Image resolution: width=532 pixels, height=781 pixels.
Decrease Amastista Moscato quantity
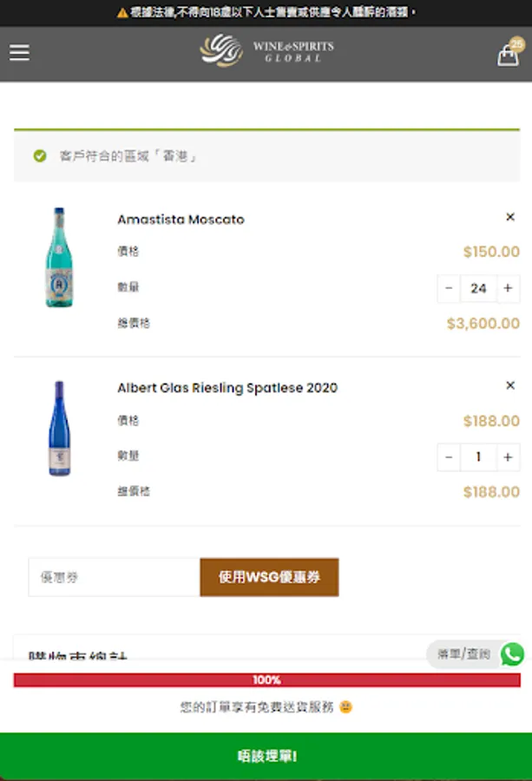pos(449,288)
